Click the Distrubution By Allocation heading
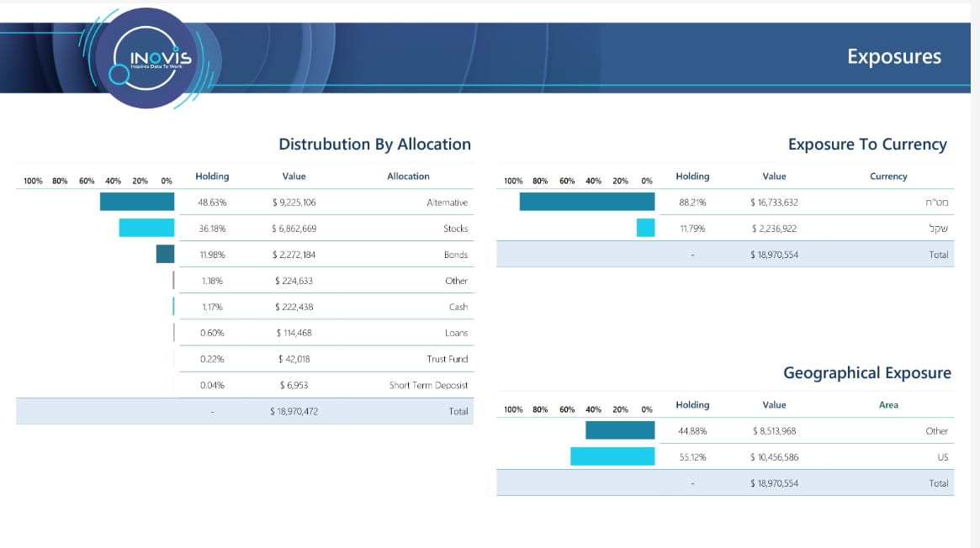This screenshot has width=980, height=548. coord(374,144)
